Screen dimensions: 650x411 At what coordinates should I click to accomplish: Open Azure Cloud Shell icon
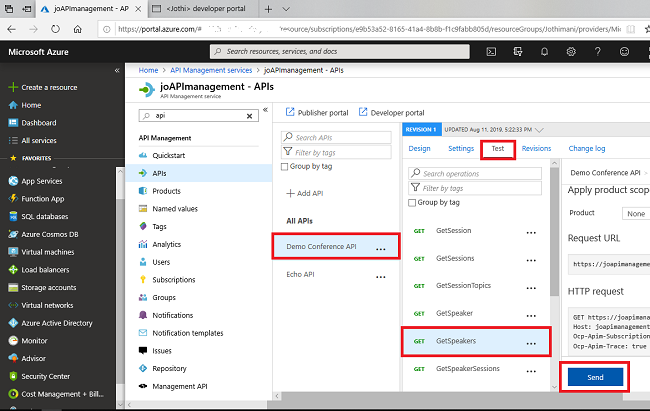[491, 52]
